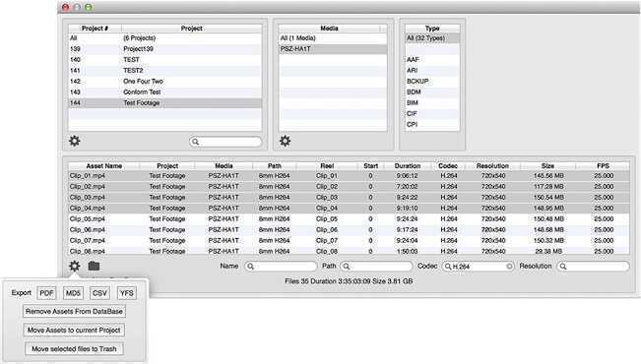Click Move selected files to Trash
This screenshot has width=641, height=364.
[x=74, y=349]
